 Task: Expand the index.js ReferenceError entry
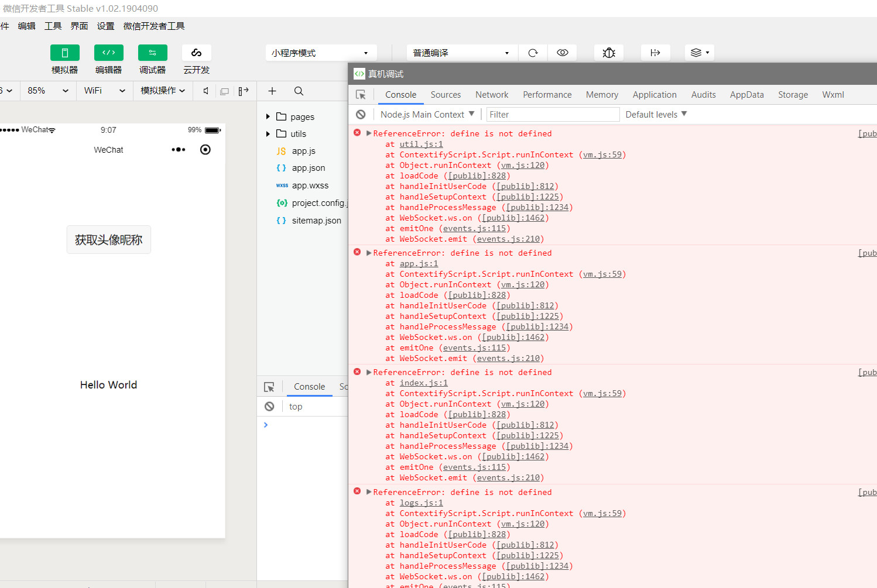click(369, 372)
